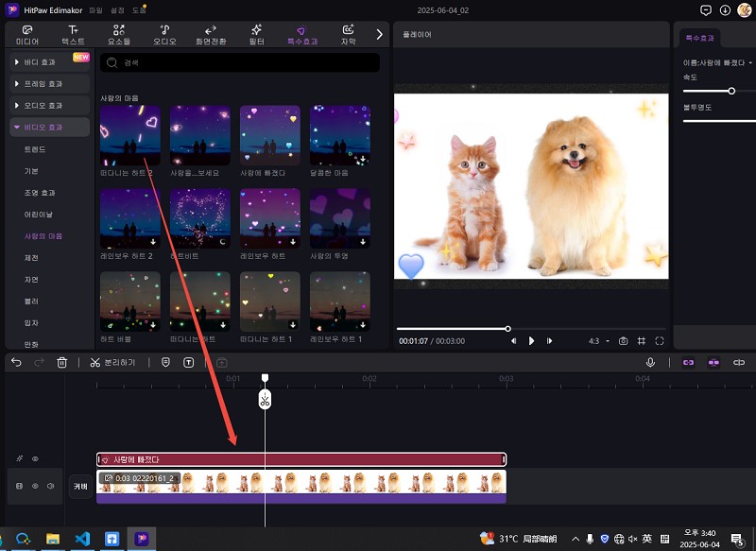Viewport: 756px width, 551px height.
Task: Click the 커버 cover button
Action: 80,486
